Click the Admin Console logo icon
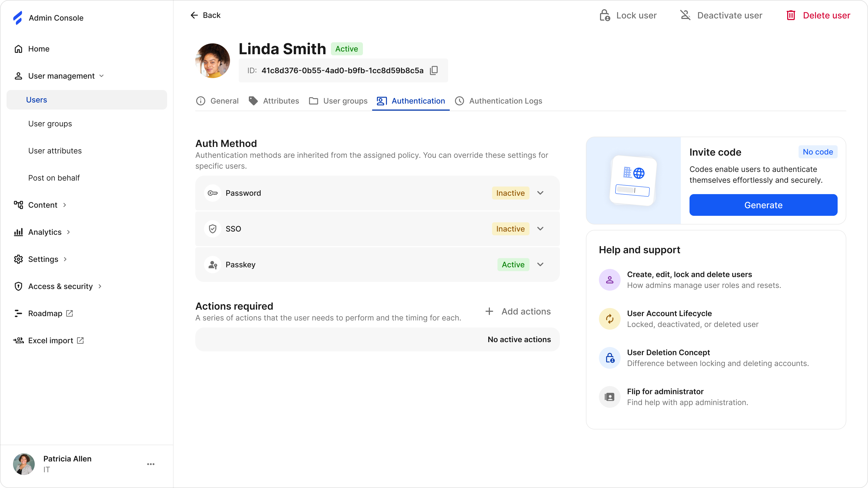Image resolution: width=868 pixels, height=488 pixels. [18, 18]
